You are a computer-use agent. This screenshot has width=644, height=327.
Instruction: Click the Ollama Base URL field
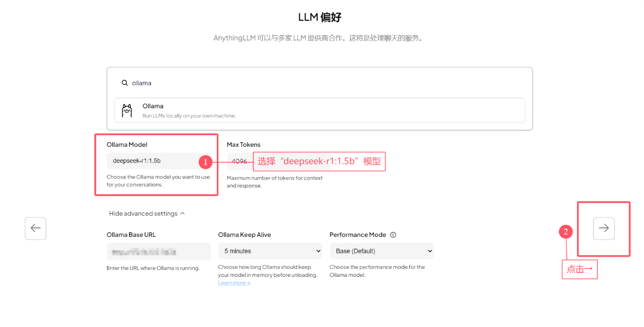click(x=159, y=251)
